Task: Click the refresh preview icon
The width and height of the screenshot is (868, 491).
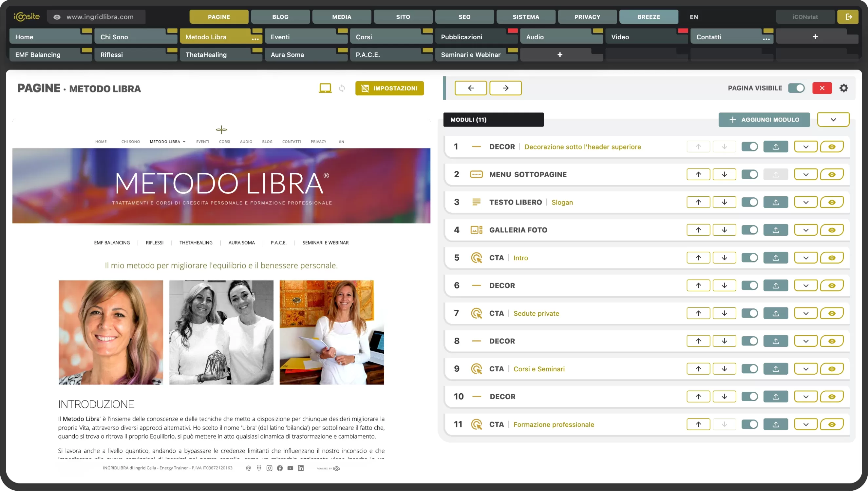Action: [342, 88]
